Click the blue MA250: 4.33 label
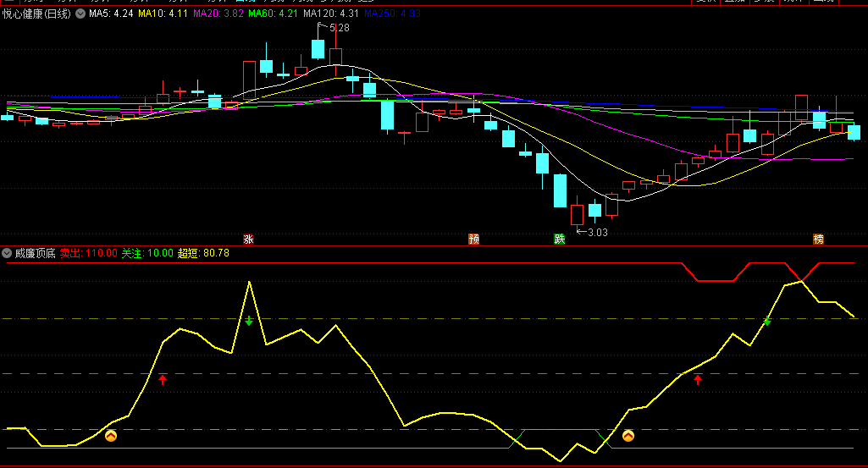 click(392, 14)
